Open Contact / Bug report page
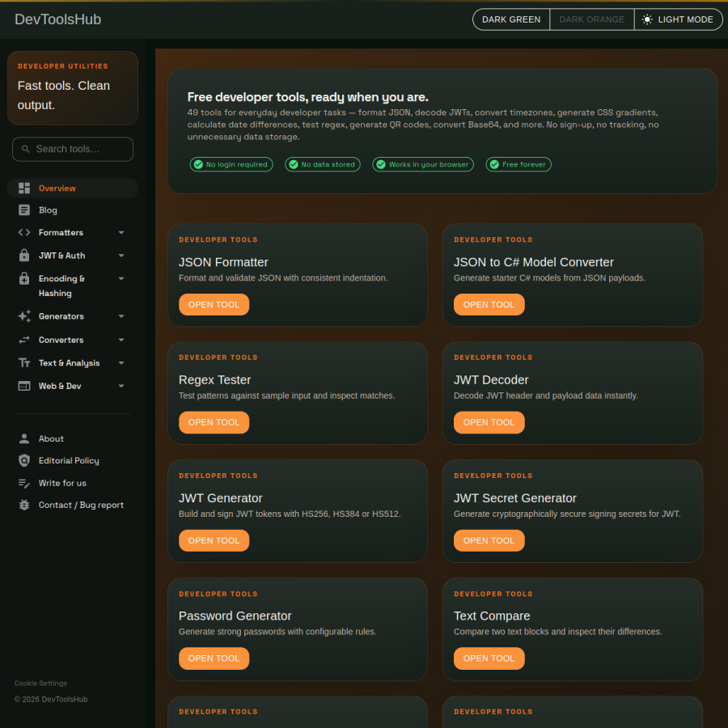Screen dimensions: 728x728 [x=73, y=505]
